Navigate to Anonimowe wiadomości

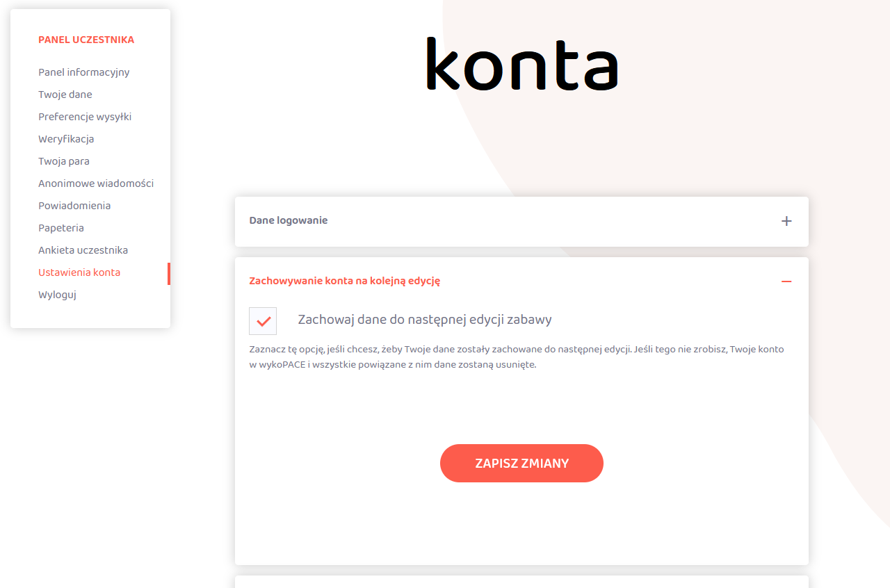(96, 183)
